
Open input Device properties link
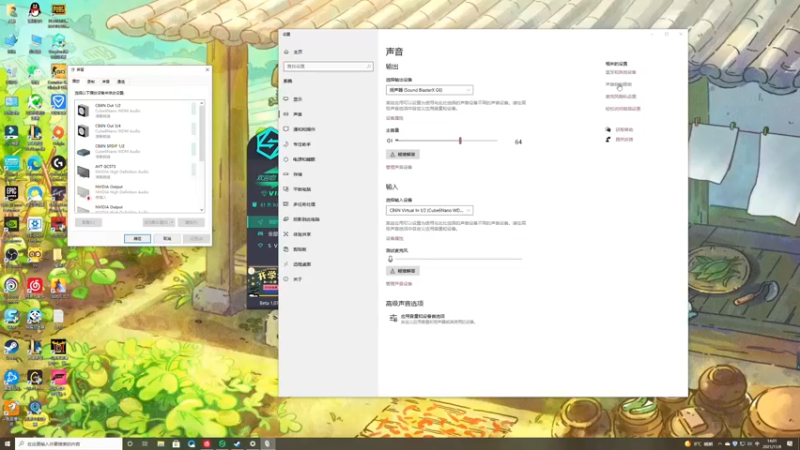(394, 238)
